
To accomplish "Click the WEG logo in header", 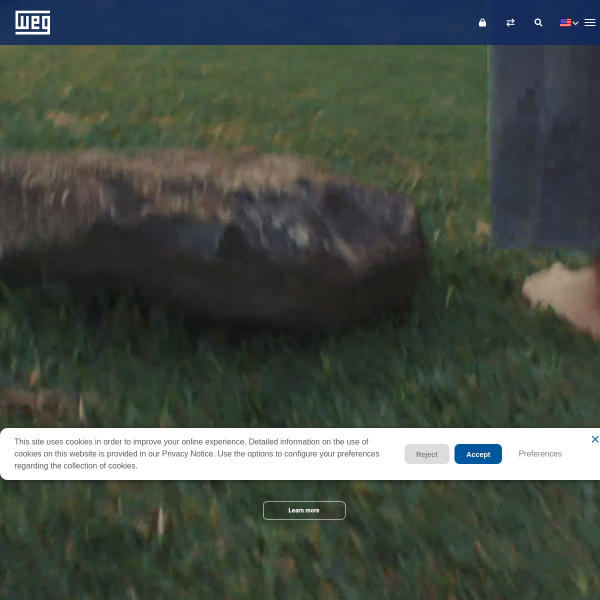I will (33, 23).
